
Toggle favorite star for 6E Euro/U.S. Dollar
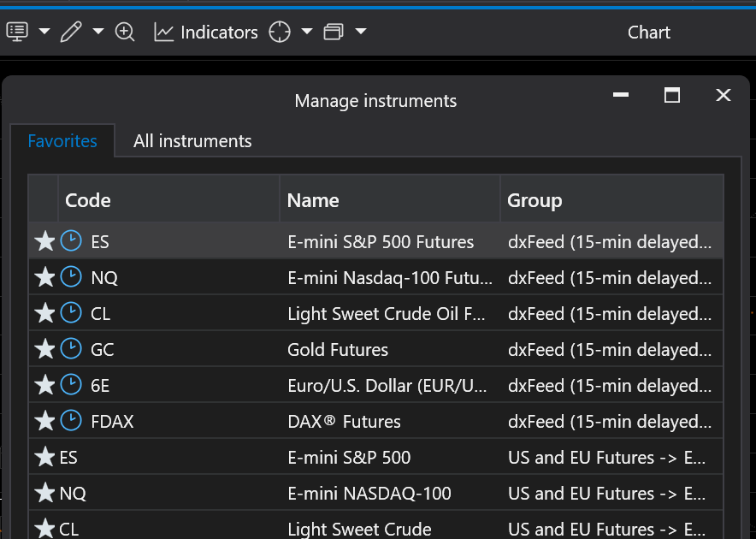tap(44, 386)
